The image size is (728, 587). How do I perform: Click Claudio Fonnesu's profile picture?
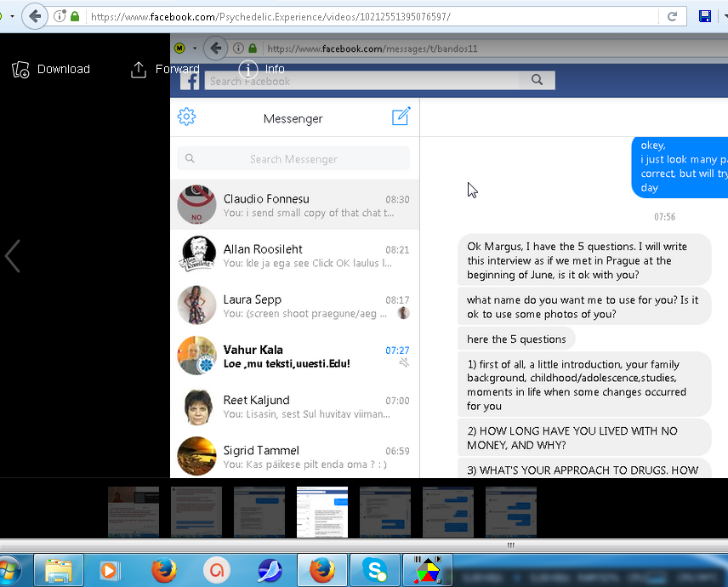[x=196, y=204]
